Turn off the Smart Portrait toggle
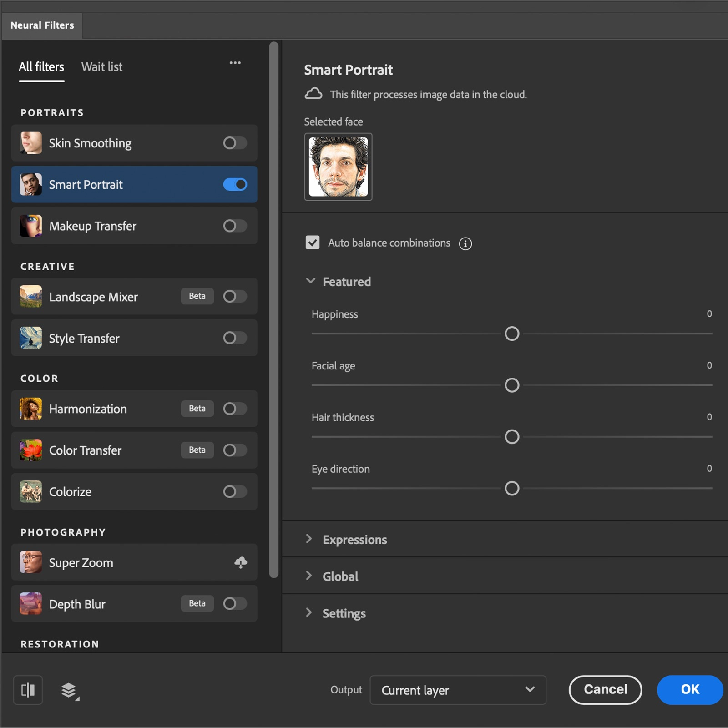The width and height of the screenshot is (728, 728). coord(235,184)
